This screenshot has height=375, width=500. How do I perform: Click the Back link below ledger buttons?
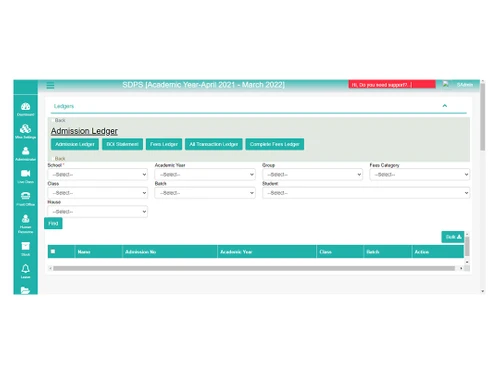(x=60, y=159)
